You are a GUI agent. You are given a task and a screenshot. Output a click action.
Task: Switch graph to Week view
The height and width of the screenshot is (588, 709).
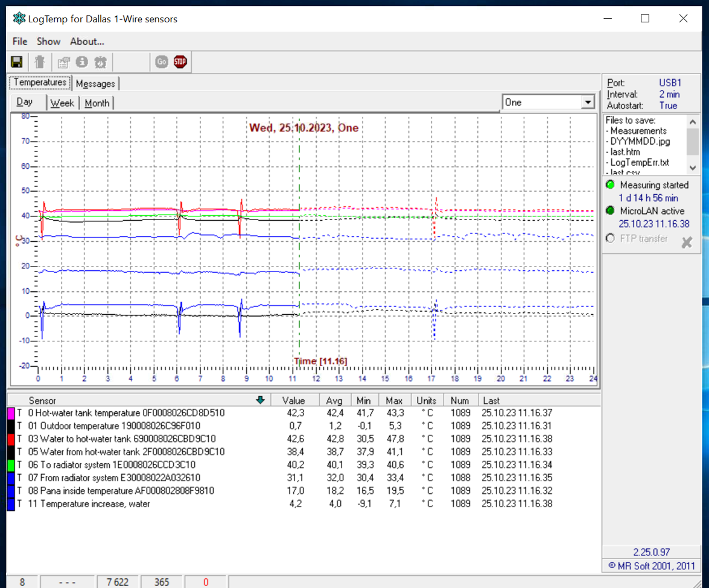point(62,103)
